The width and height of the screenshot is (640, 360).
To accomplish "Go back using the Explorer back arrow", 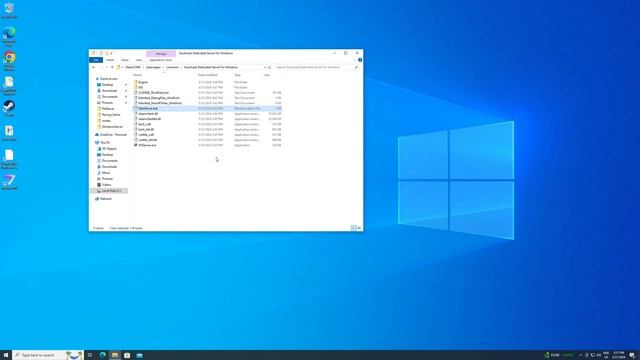I will tap(94, 67).
